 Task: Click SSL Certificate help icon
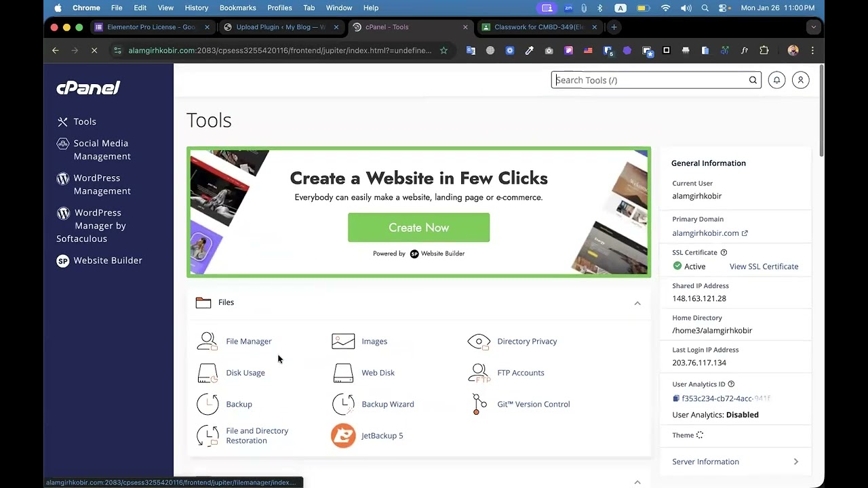coord(724,252)
